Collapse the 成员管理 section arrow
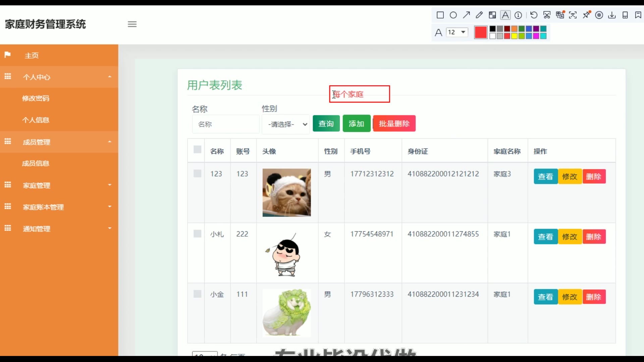 click(x=110, y=142)
